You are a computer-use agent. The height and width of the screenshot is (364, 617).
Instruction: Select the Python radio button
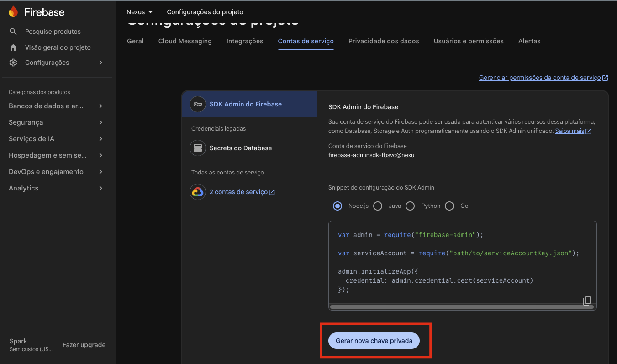410,206
